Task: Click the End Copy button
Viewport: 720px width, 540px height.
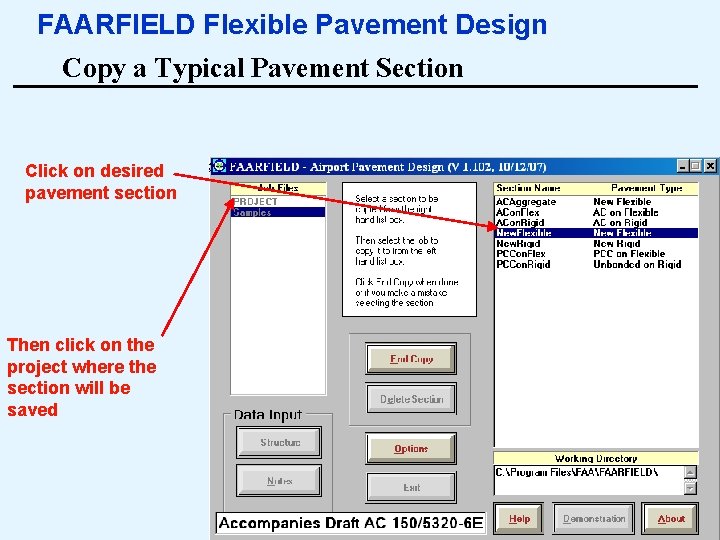Action: [x=411, y=359]
